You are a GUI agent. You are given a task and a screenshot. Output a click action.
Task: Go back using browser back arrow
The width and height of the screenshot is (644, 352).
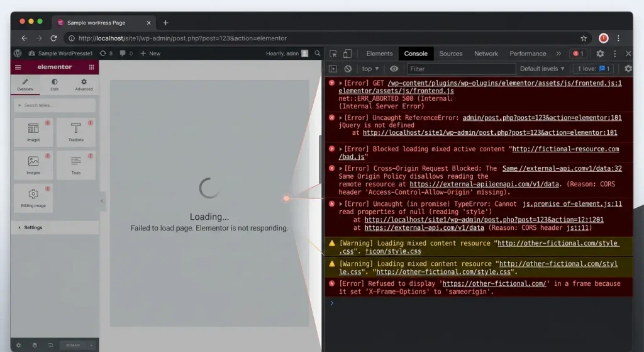pos(25,38)
